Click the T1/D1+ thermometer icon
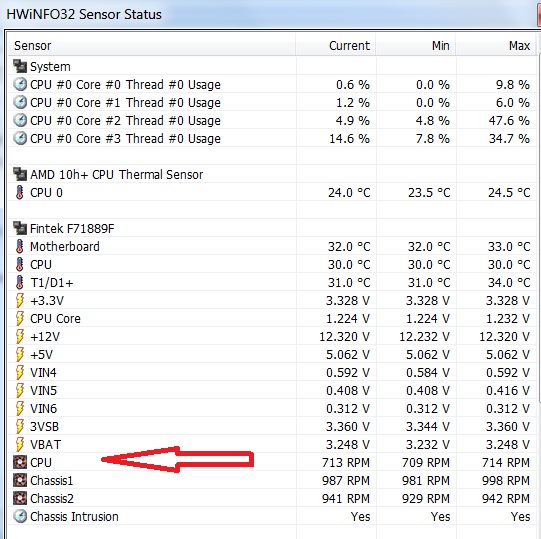 click(20, 283)
